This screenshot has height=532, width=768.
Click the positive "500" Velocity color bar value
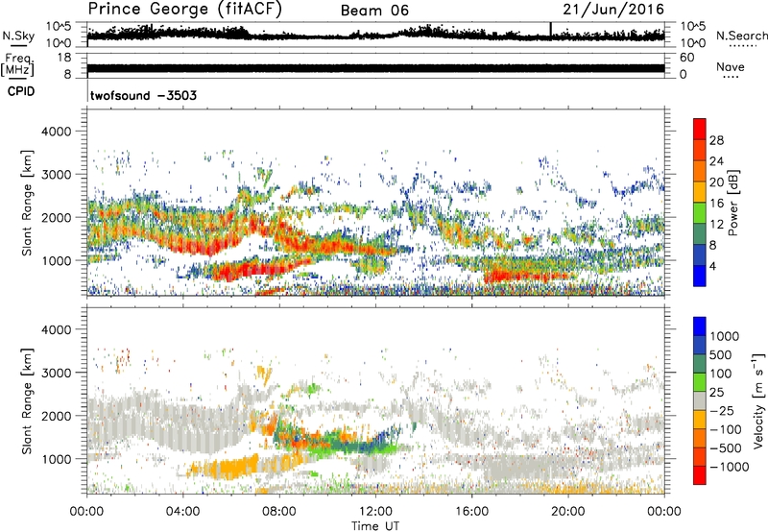click(x=721, y=355)
